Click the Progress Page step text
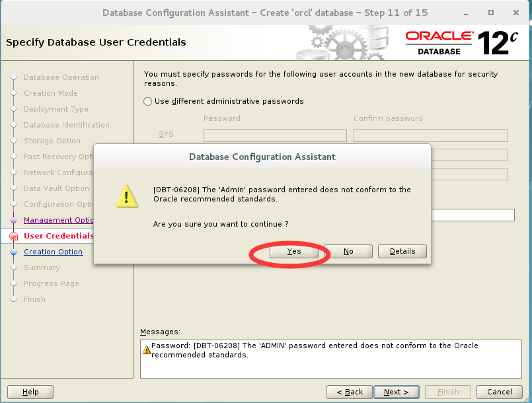Screen dimensions: 532x403 [x=52, y=283]
